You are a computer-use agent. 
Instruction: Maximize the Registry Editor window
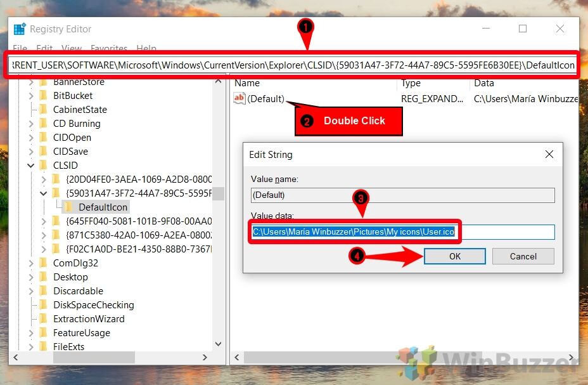click(x=523, y=29)
